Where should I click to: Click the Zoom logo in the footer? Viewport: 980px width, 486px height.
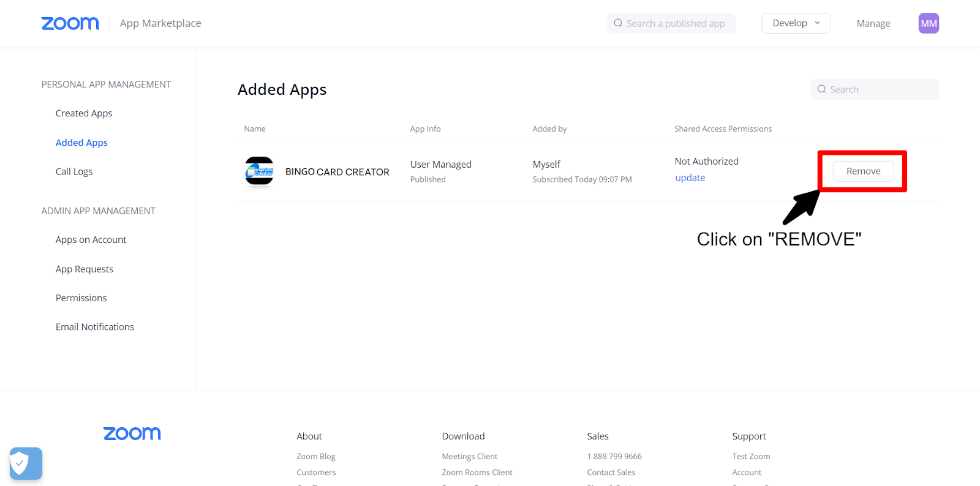132,433
